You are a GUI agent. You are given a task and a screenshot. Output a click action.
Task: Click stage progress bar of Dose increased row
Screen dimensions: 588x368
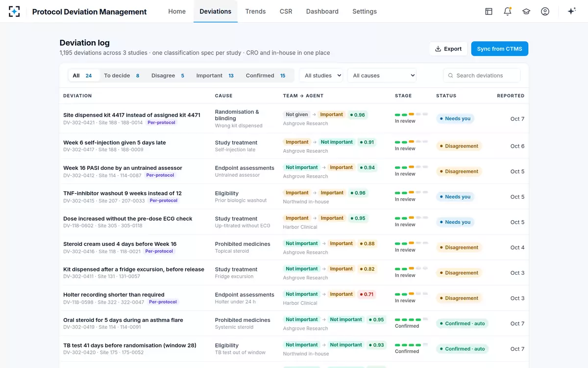(x=412, y=218)
